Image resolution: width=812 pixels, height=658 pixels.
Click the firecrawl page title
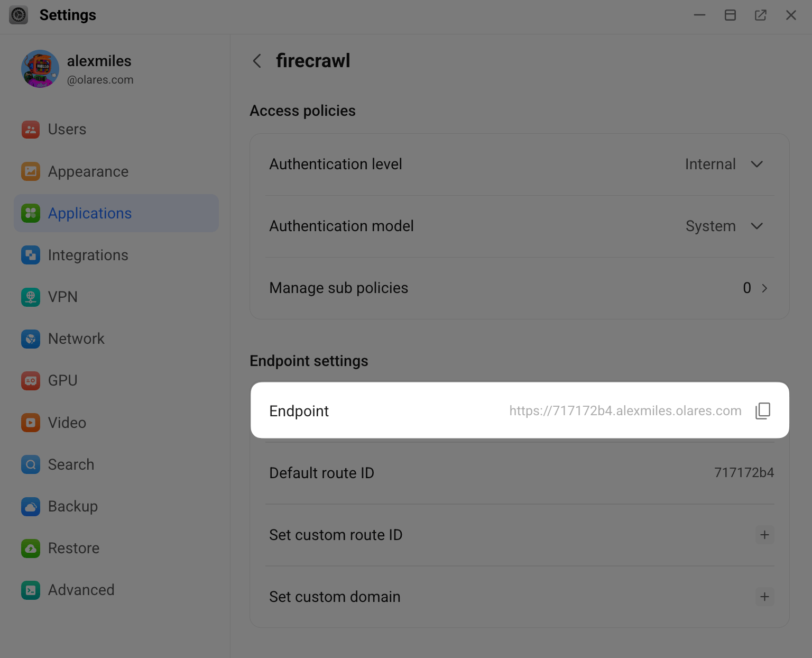click(x=313, y=60)
